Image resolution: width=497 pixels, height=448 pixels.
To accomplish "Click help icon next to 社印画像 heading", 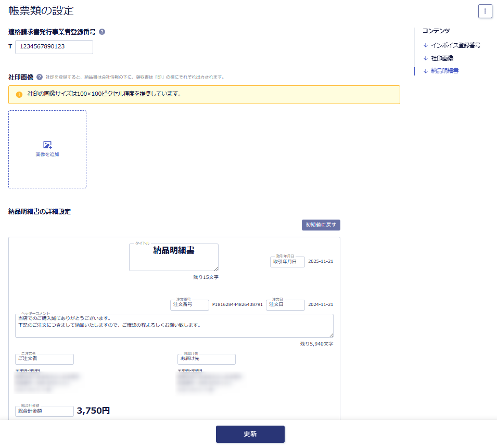I will (40, 77).
